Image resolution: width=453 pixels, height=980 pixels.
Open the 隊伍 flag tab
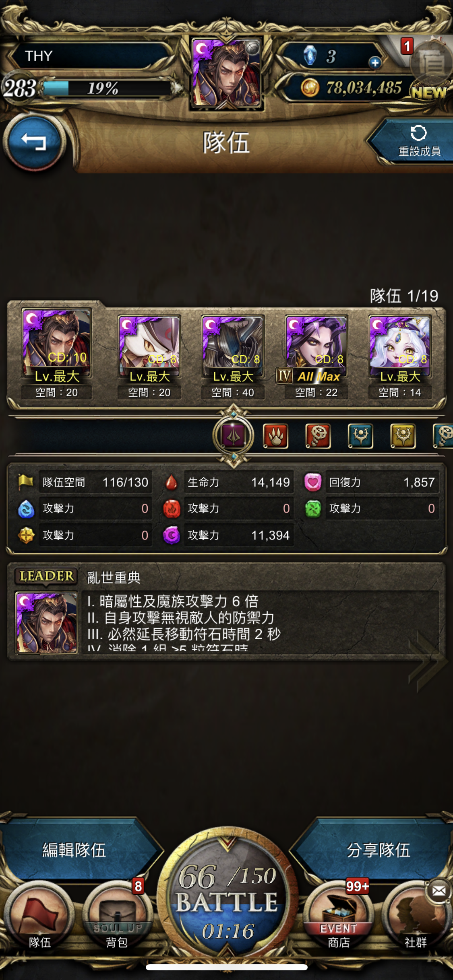(x=39, y=916)
